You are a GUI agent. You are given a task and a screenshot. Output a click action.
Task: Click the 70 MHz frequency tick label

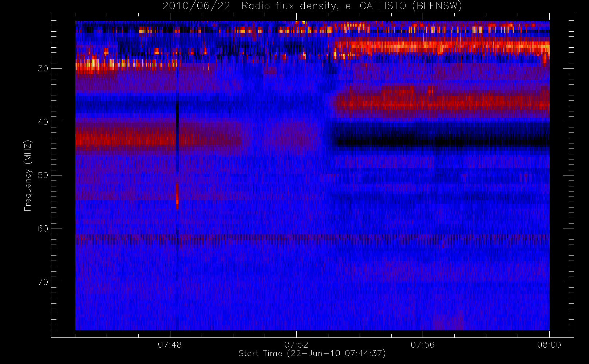point(43,282)
